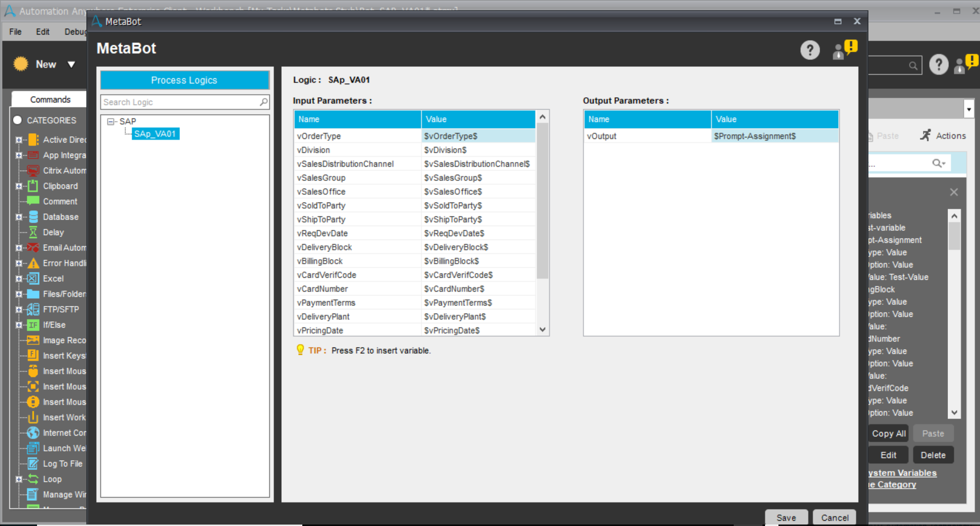Click the MetaBot help question mark icon
This screenshot has width=980, height=526.
coord(810,50)
